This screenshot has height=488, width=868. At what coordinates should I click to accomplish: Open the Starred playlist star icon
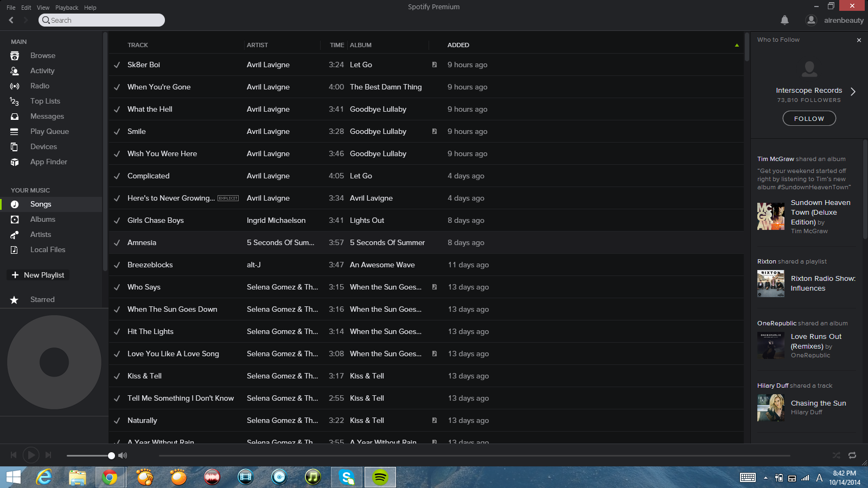click(15, 300)
